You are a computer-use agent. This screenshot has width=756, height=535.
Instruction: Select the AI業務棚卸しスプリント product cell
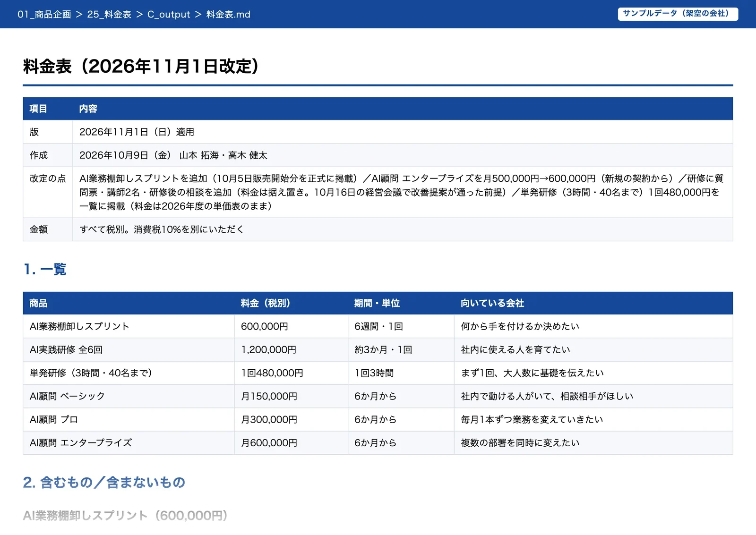129,326
